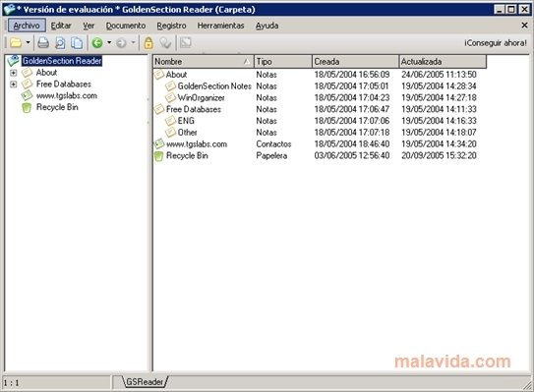Viewport: 534px width, 392px height.
Task: Open the Archivo menu
Action: tap(27, 26)
